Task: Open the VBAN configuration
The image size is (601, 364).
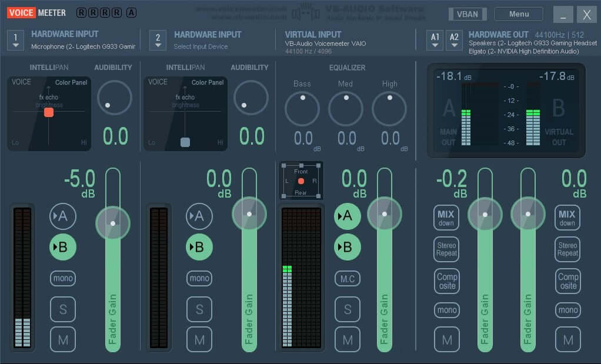Action: 468,14
